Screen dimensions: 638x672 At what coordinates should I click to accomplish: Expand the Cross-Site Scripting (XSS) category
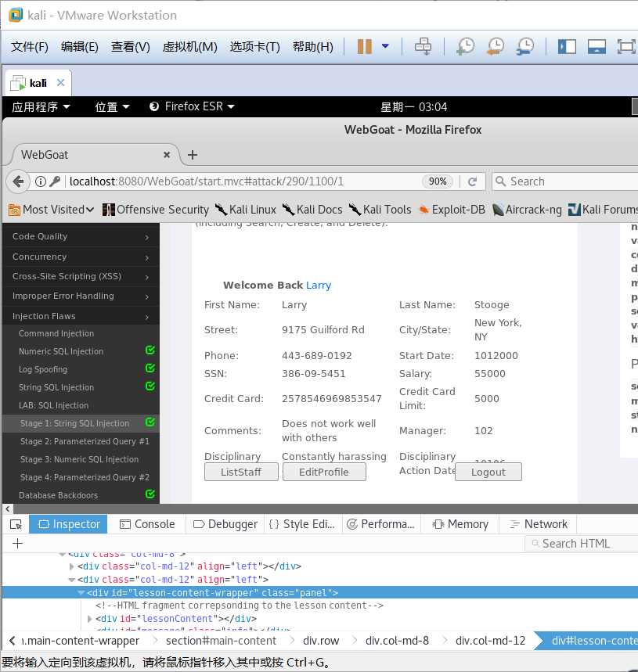[x=81, y=276]
